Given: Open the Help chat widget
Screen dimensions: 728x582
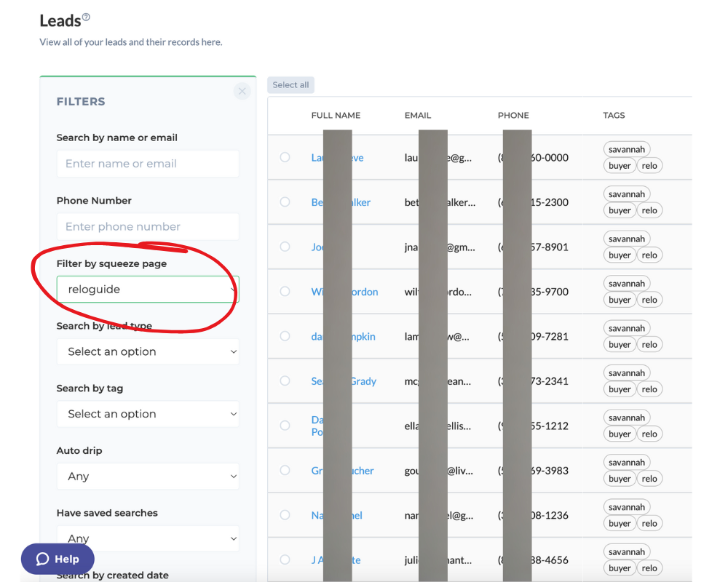Looking at the screenshot, I should [x=58, y=559].
